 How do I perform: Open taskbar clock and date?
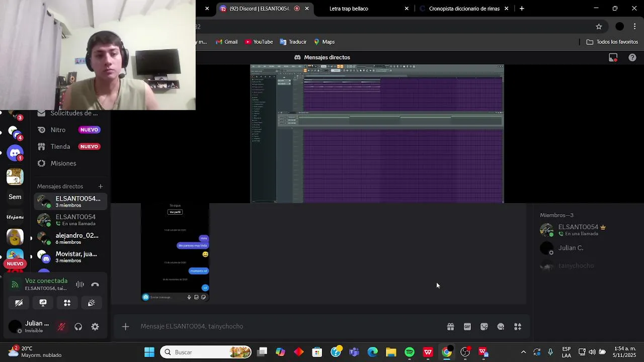click(625, 352)
